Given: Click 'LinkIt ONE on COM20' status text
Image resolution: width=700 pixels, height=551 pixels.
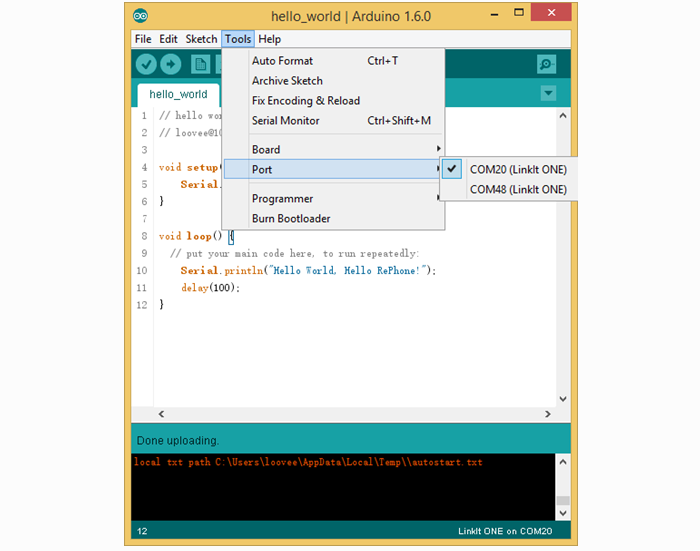Looking at the screenshot, I should click(x=505, y=531).
